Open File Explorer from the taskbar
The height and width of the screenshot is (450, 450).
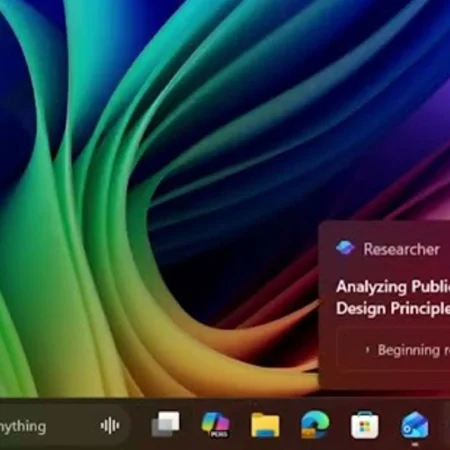265,425
